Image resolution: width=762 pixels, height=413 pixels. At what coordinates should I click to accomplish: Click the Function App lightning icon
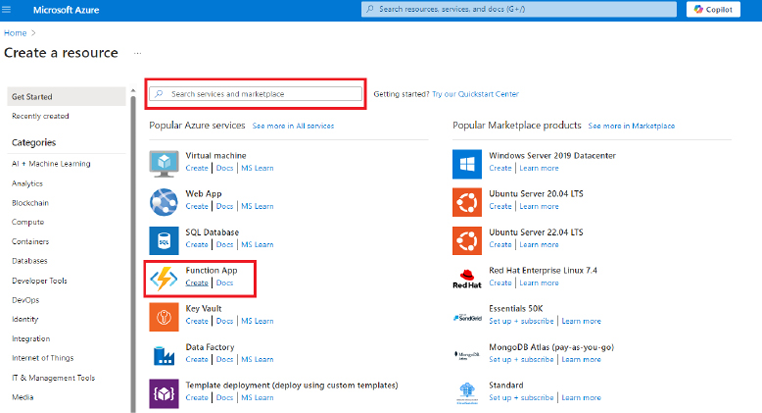[163, 278]
